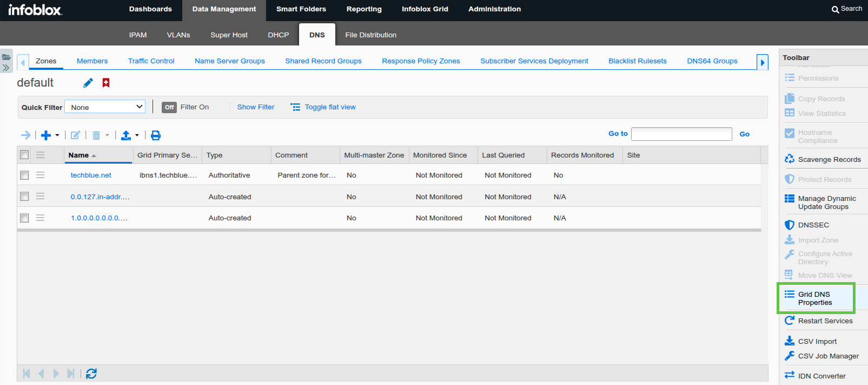Open IDN Converter

pyautogui.click(x=815, y=376)
